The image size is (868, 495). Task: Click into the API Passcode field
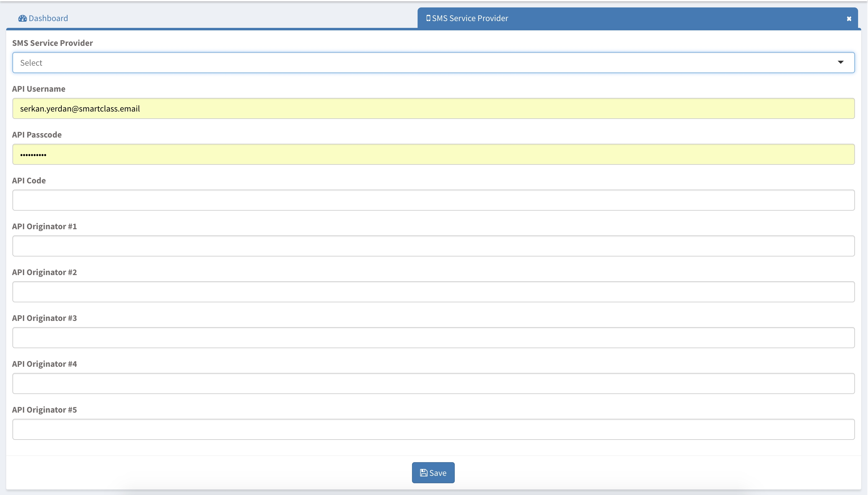[433, 154]
